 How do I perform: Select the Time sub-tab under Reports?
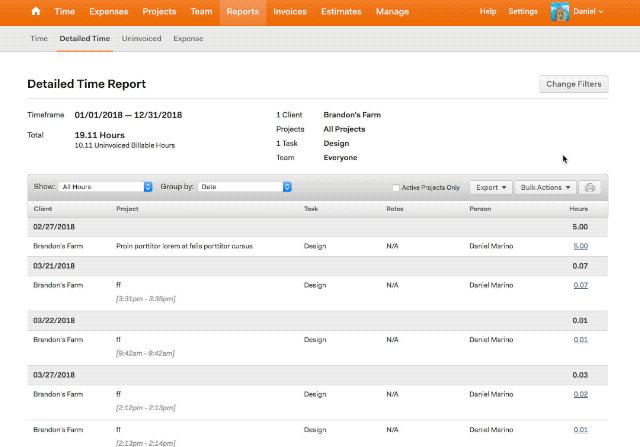[39, 38]
